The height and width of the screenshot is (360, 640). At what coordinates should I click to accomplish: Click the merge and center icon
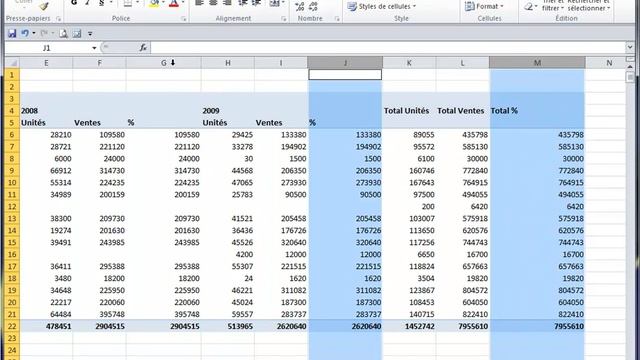274,3
